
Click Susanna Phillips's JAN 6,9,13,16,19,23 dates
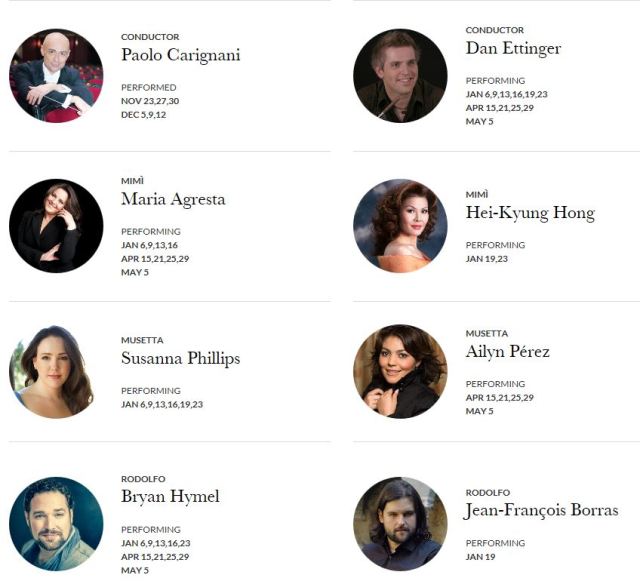click(162, 405)
